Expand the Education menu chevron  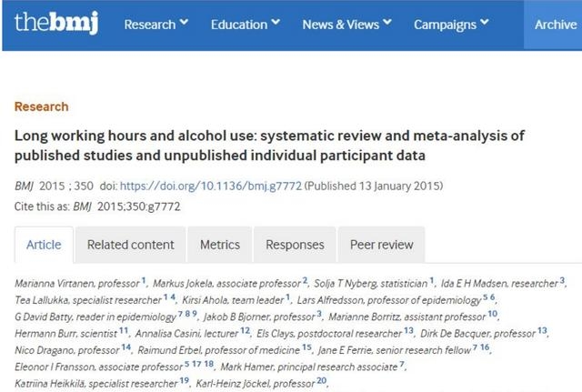[276, 23]
